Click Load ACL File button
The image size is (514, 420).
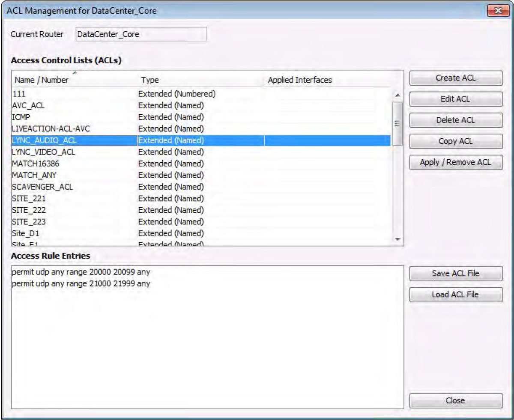[x=456, y=295]
